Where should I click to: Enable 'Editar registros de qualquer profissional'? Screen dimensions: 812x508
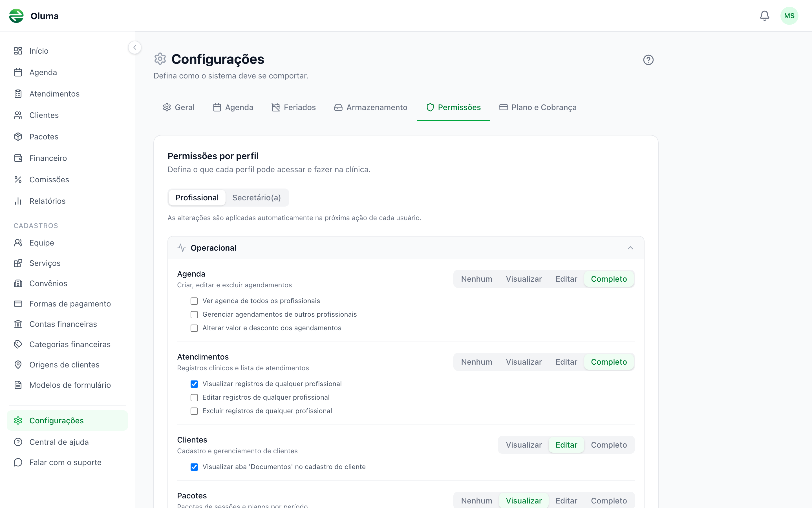click(194, 397)
